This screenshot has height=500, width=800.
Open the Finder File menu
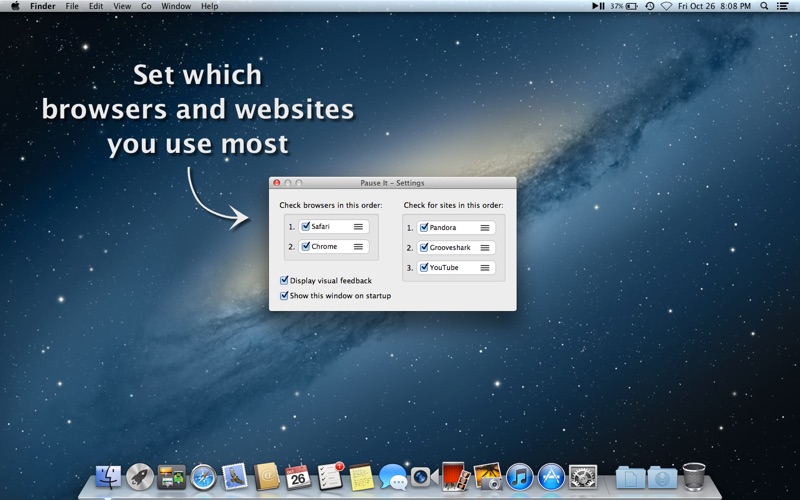coord(72,6)
